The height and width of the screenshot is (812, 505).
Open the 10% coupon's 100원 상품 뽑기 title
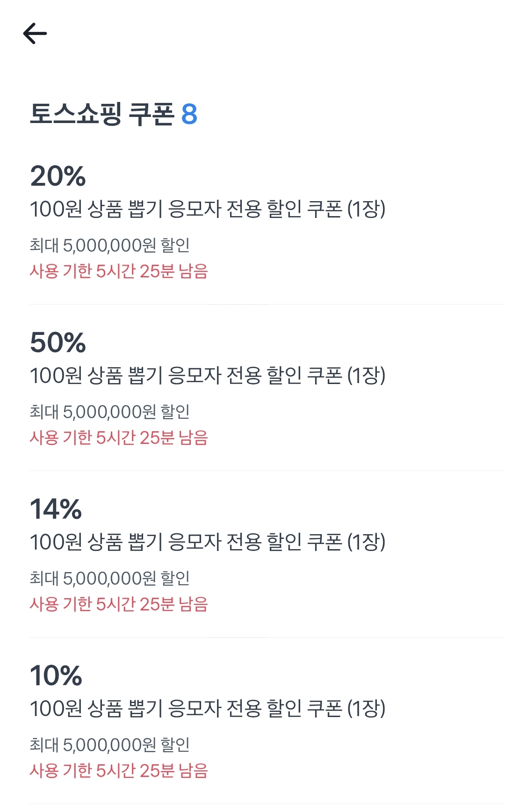(x=208, y=708)
